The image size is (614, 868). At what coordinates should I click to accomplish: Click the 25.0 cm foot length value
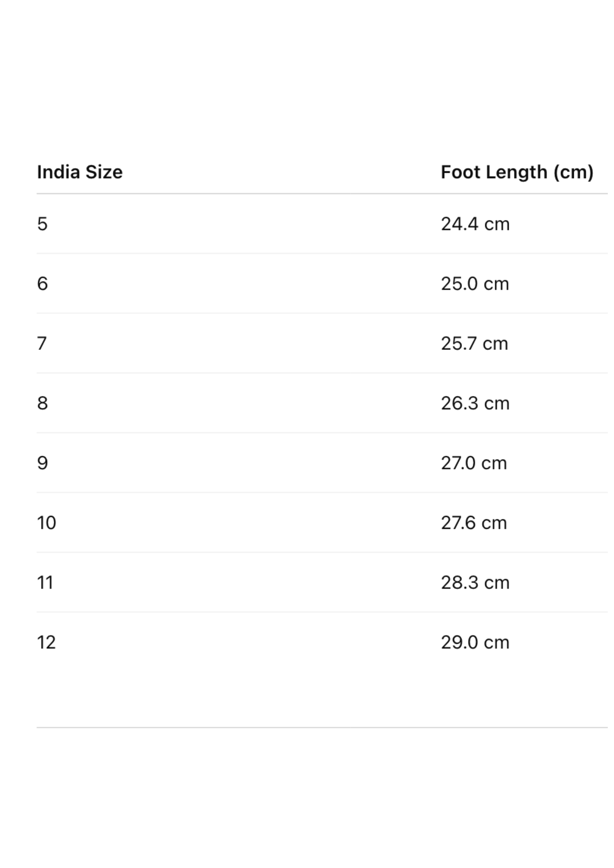pyautogui.click(x=475, y=284)
